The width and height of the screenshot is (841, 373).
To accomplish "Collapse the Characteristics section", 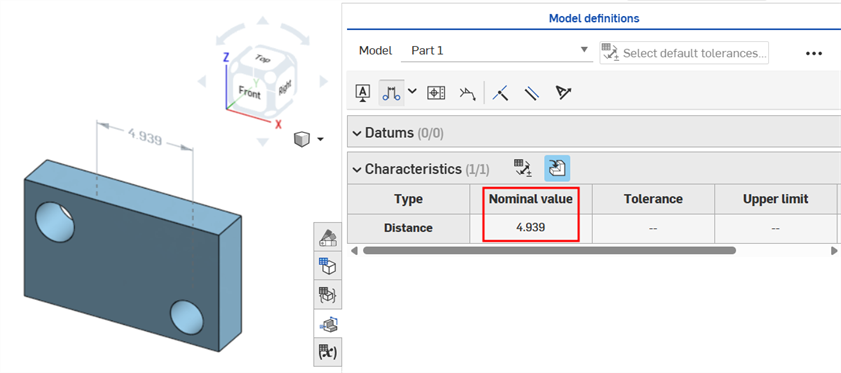I will 357,170.
